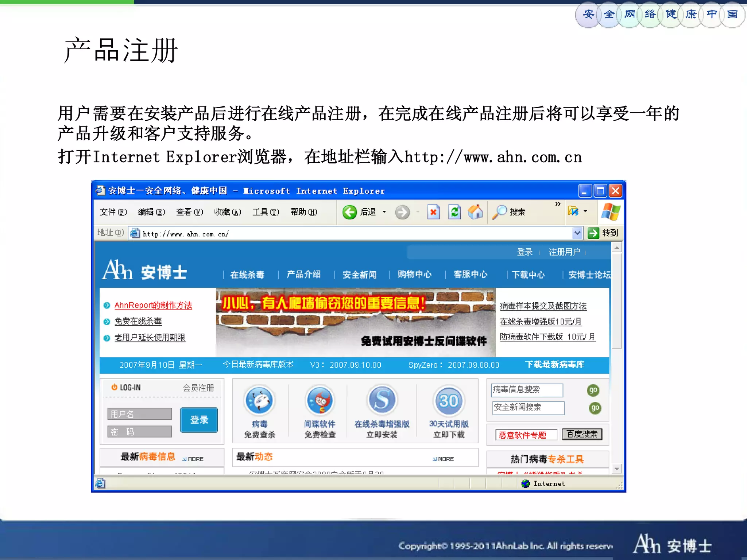
Task: Click the Home page icon
Action: tap(475, 212)
